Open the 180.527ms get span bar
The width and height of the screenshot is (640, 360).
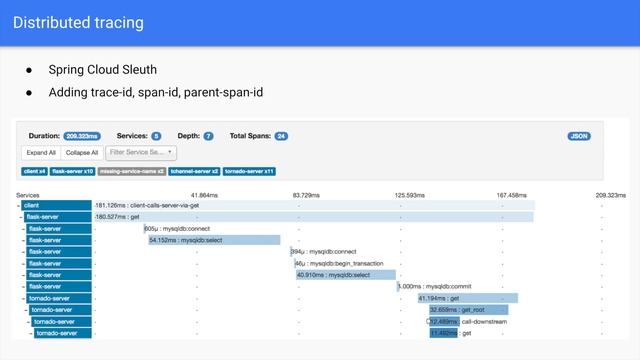314,217
